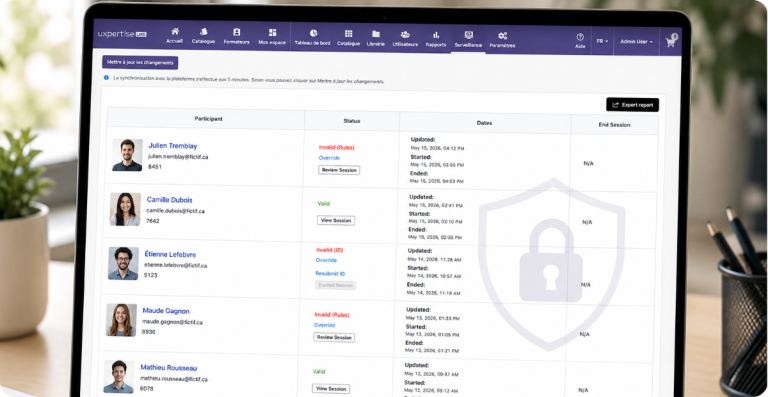Open the Étienne Lefebvre name link
The width and height of the screenshot is (768, 397).
[x=170, y=255]
